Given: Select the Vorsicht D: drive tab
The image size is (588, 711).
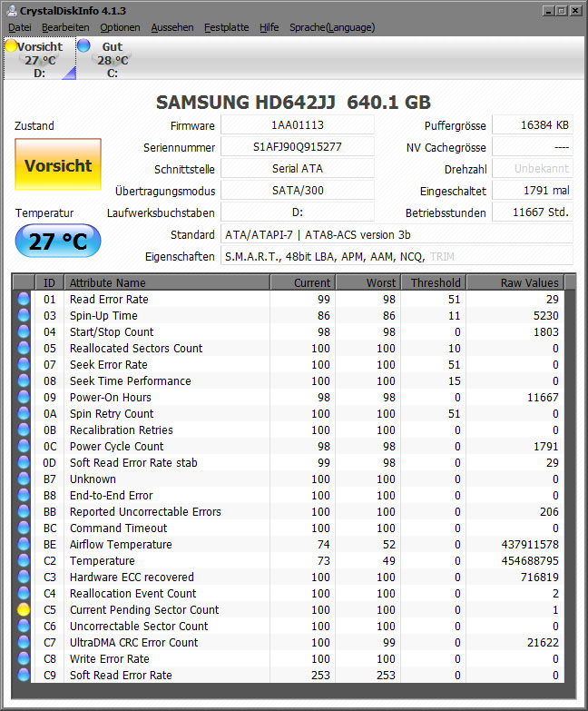Looking at the screenshot, I should [40, 59].
